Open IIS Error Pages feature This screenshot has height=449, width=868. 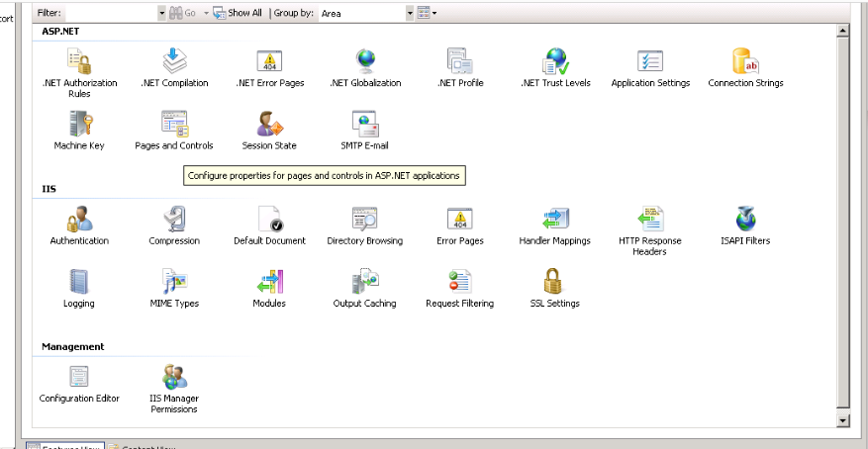coord(460,225)
